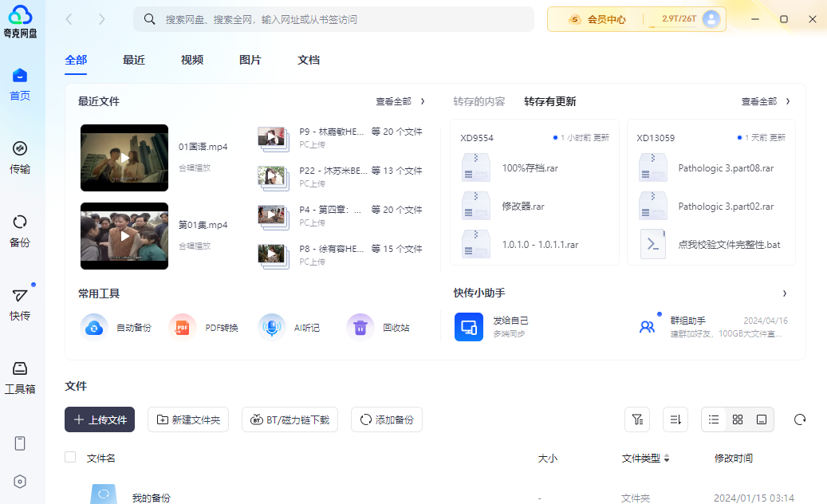Open the 传输 transfer panel in sidebar
Screen dimensions: 827x504
(20, 156)
